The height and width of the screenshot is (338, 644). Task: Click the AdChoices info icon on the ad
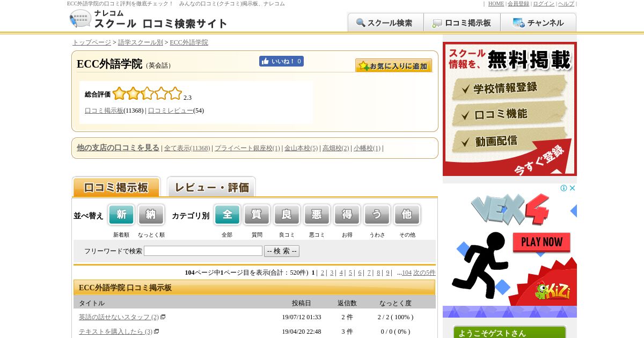(x=564, y=188)
